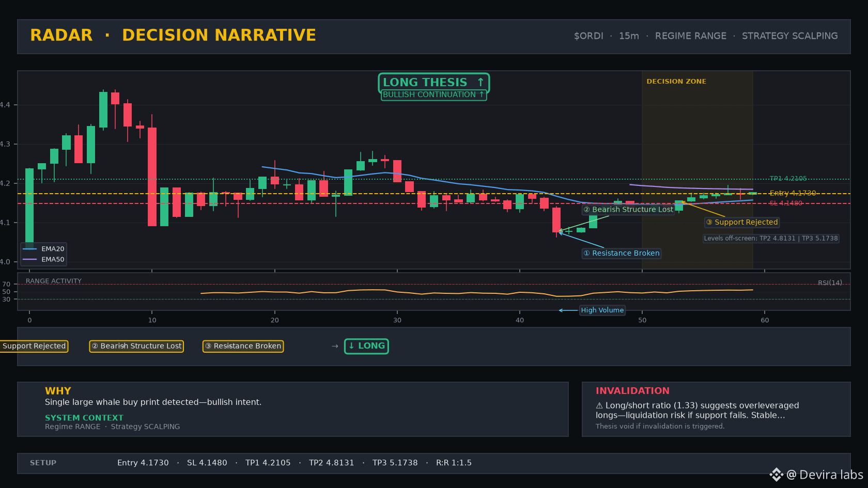The width and height of the screenshot is (868, 488).
Task: Click the Bearish Structure Lost annotation on the chart
Action: (628, 210)
